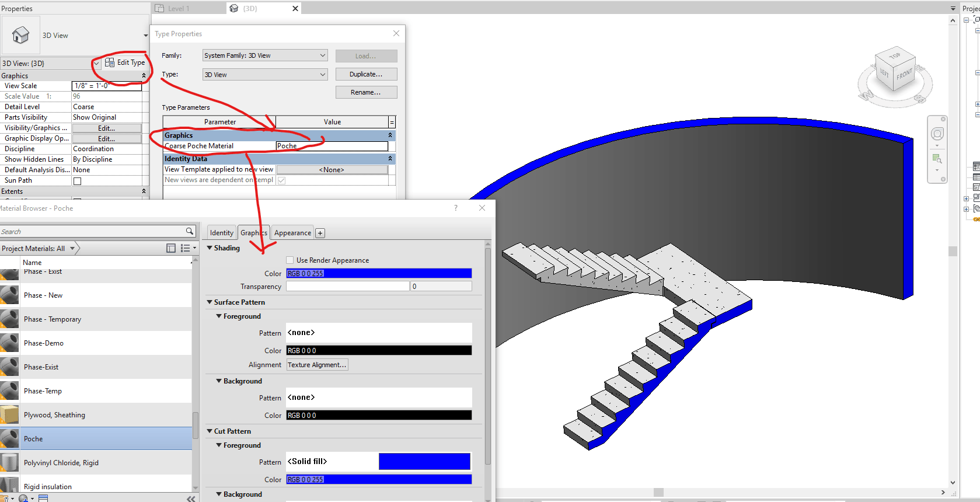Add a new asset tab with plus icon
This screenshot has height=502, width=980.
click(x=320, y=233)
